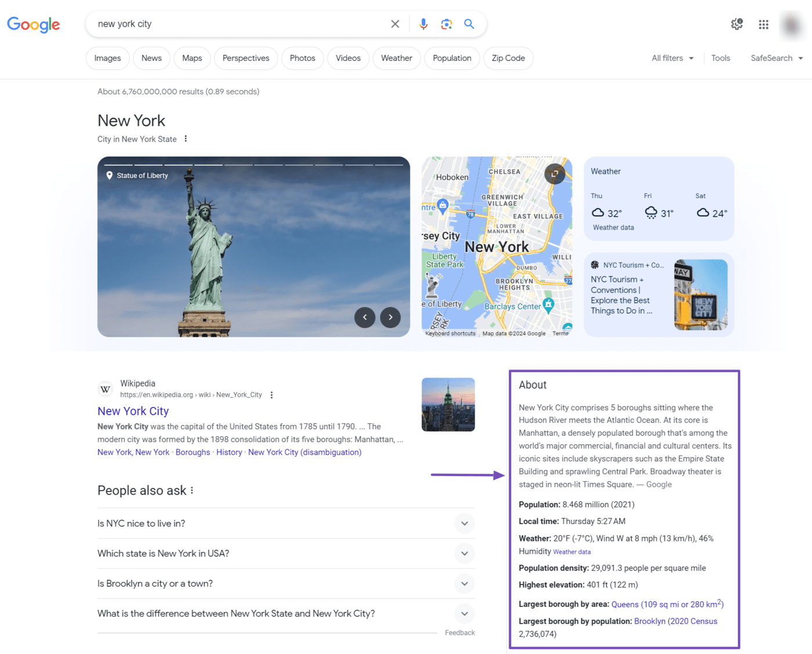Open Google Lens image search icon

pos(446,24)
